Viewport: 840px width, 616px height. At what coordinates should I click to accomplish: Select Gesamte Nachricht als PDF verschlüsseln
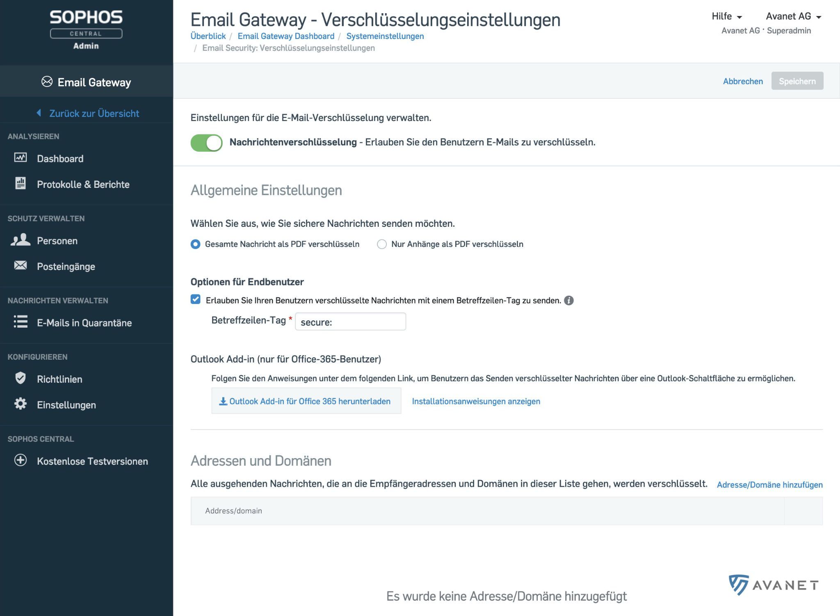click(196, 244)
